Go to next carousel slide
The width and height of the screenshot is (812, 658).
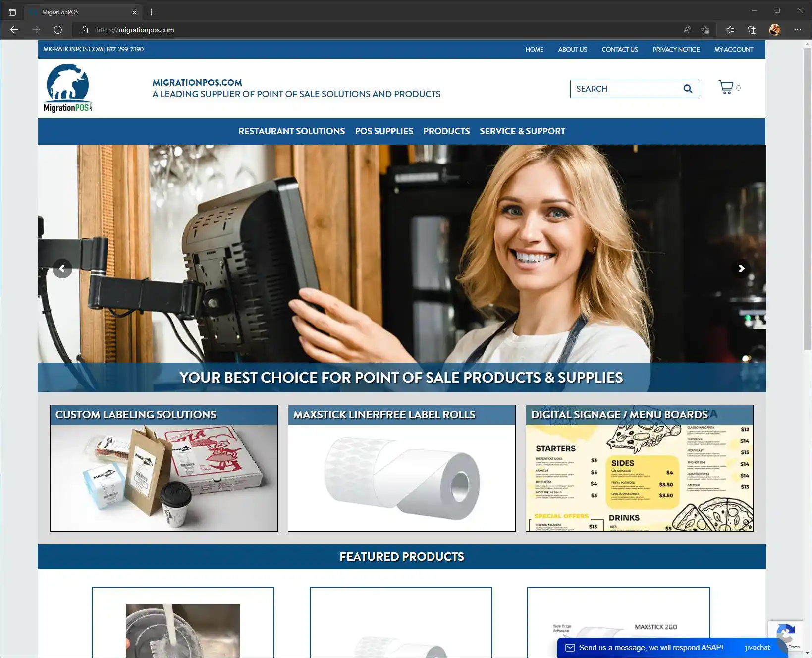[x=741, y=269]
